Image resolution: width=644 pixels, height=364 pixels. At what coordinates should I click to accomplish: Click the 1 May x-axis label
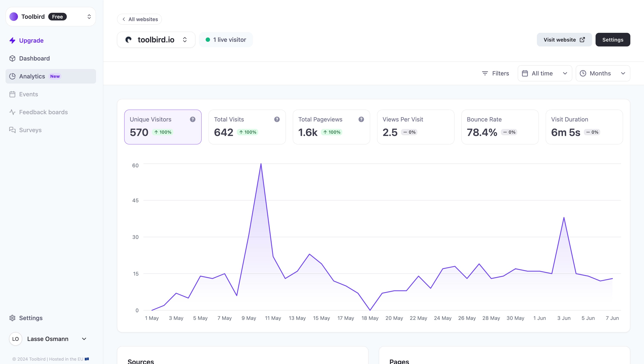coord(152,318)
